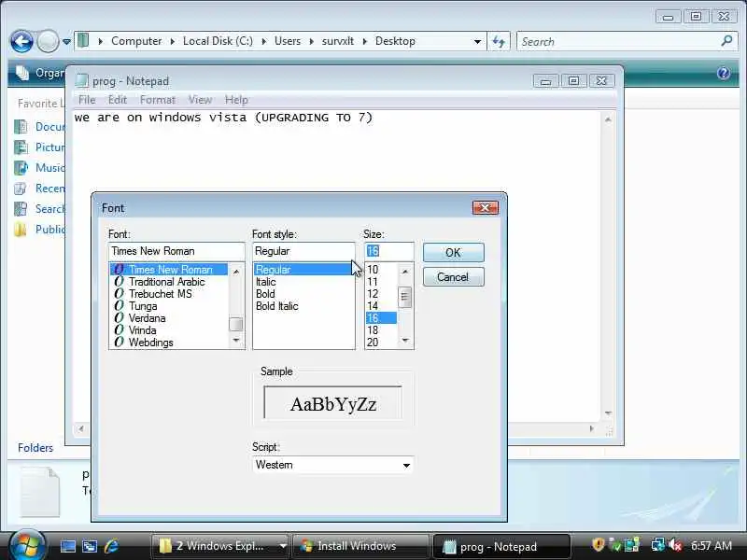The height and width of the screenshot is (560, 747).
Task: Click the Font style text field
Action: coord(303,251)
